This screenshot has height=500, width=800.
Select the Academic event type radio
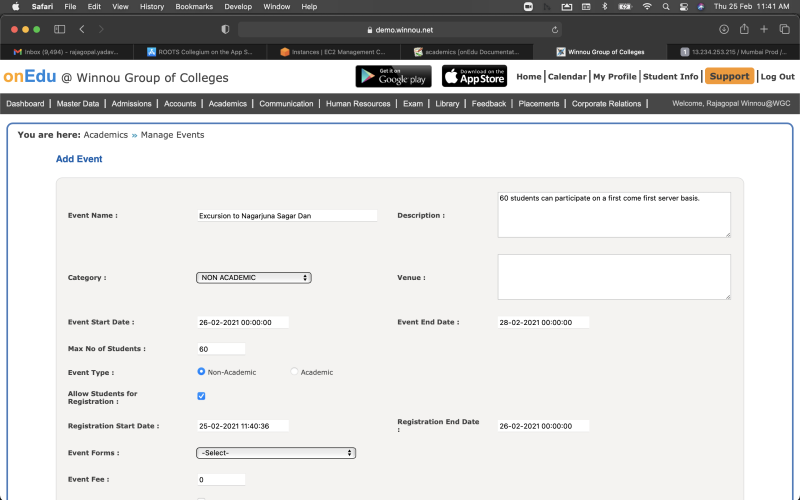(x=294, y=372)
